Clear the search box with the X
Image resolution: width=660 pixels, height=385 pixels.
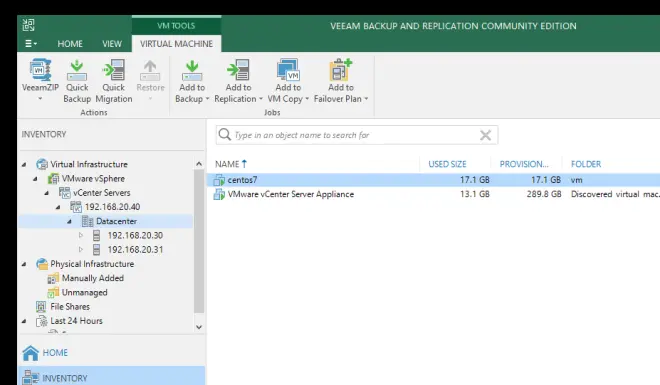coord(485,135)
